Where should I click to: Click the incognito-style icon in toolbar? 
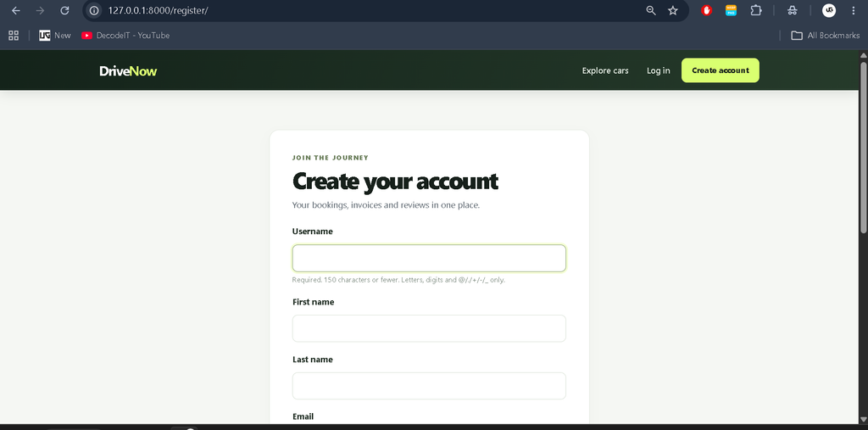click(793, 10)
